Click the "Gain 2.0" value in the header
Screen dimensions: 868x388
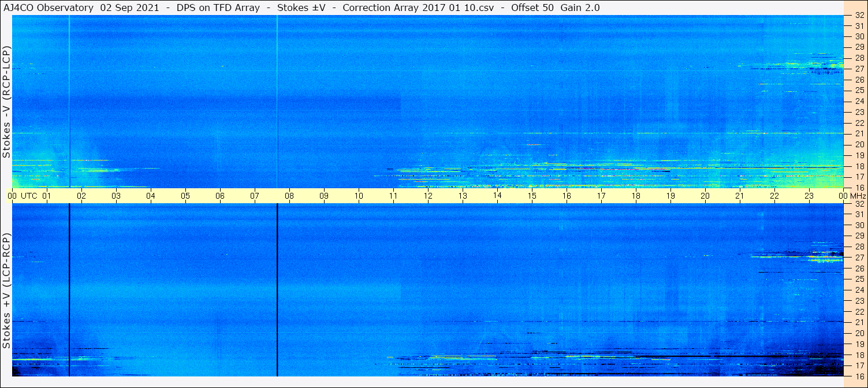coord(580,8)
